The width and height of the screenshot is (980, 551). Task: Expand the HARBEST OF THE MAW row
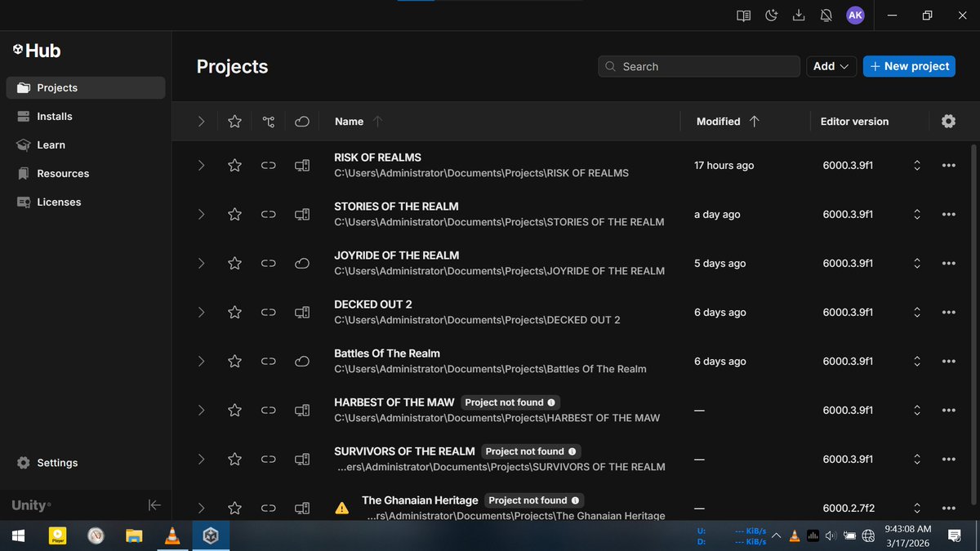[x=201, y=410]
